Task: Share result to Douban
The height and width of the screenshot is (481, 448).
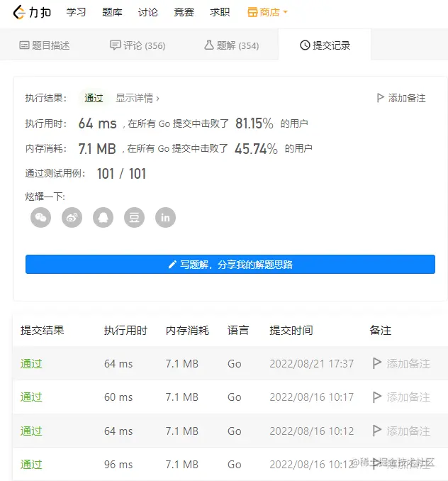Action: [x=134, y=218]
